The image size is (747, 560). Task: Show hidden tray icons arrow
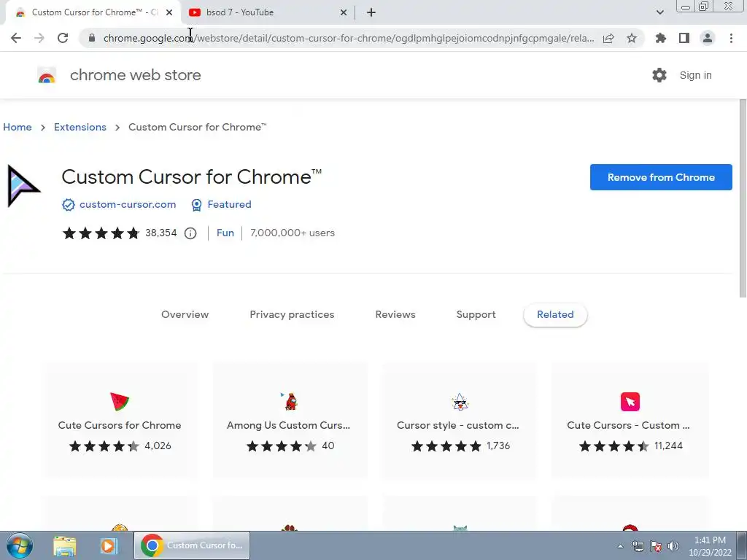coord(620,546)
